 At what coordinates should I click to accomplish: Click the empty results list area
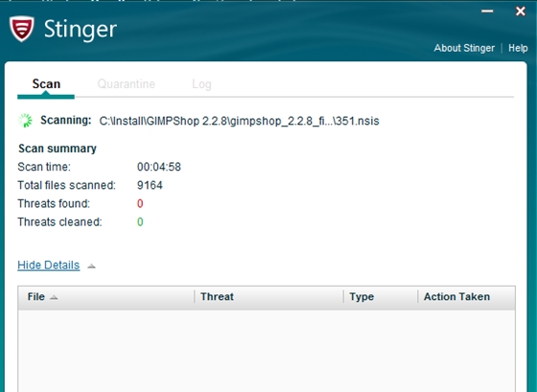[267, 351]
